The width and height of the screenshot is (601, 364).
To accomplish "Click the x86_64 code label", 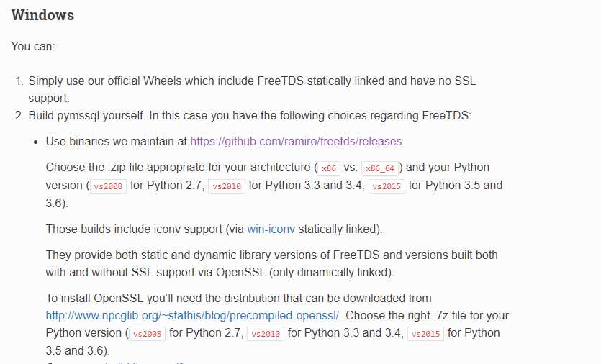I will (x=380, y=168).
